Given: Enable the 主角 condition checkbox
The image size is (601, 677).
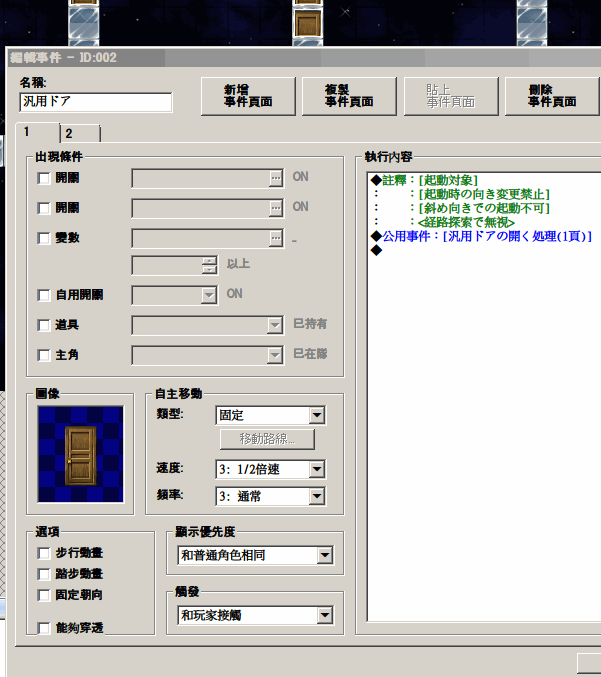Looking at the screenshot, I should 44,355.
